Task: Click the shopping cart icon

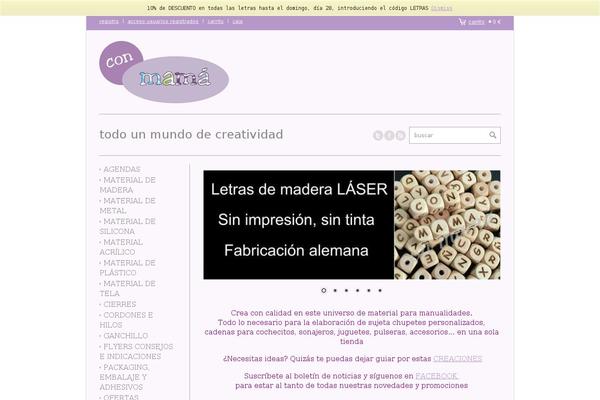Action: tap(462, 22)
